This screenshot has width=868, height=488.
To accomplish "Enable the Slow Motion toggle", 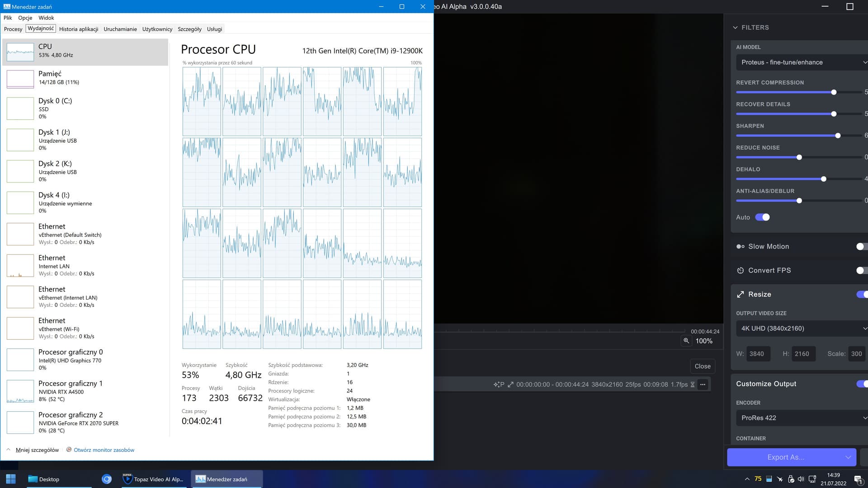I will point(861,247).
